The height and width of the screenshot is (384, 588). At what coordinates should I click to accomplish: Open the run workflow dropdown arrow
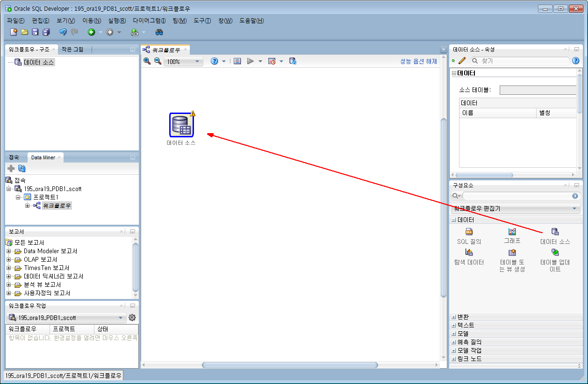tap(260, 61)
